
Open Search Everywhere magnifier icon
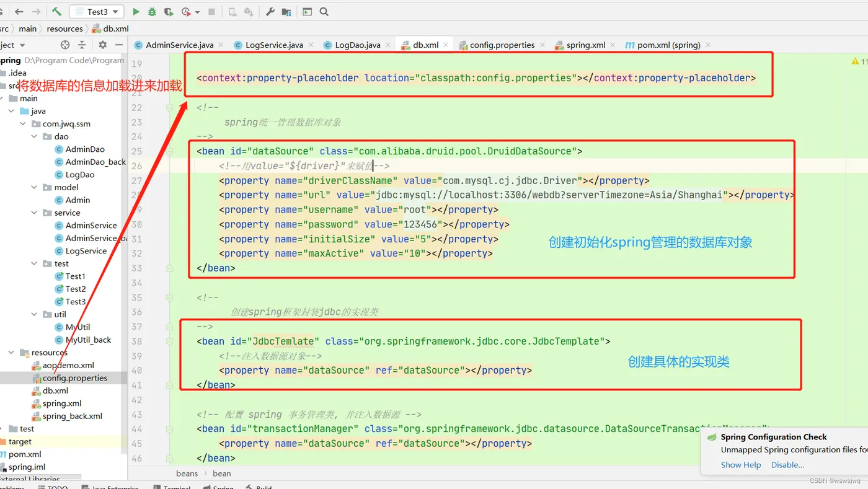coord(324,12)
